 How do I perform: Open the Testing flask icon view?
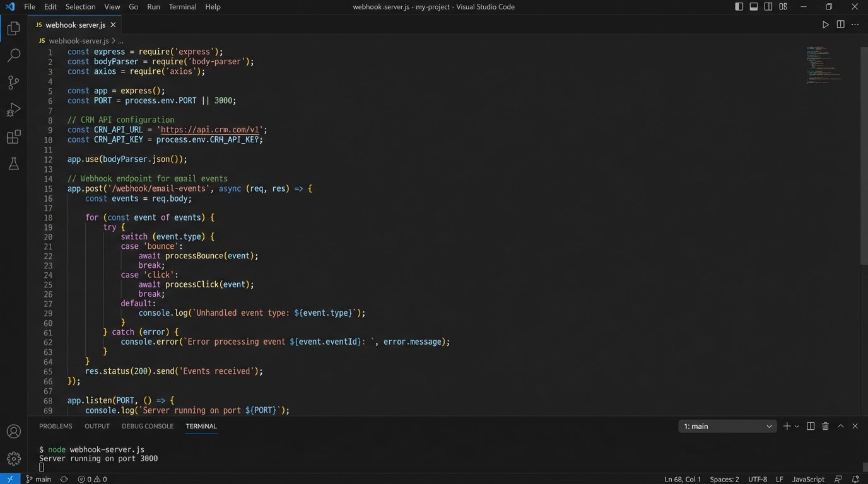(13, 164)
